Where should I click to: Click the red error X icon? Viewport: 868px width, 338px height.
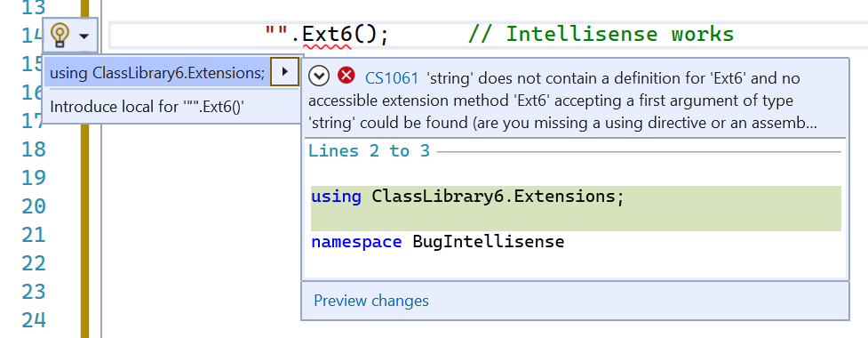(x=346, y=75)
